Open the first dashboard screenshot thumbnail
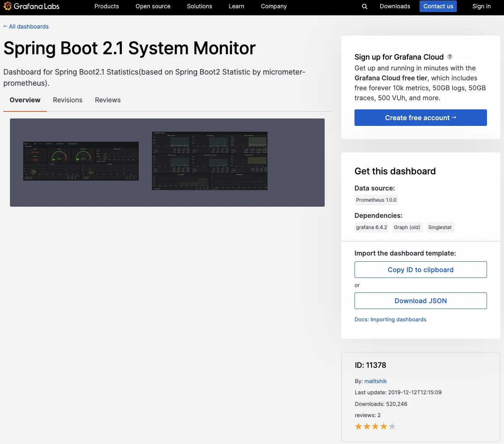Image resolution: width=504 pixels, height=444 pixels. (81, 161)
